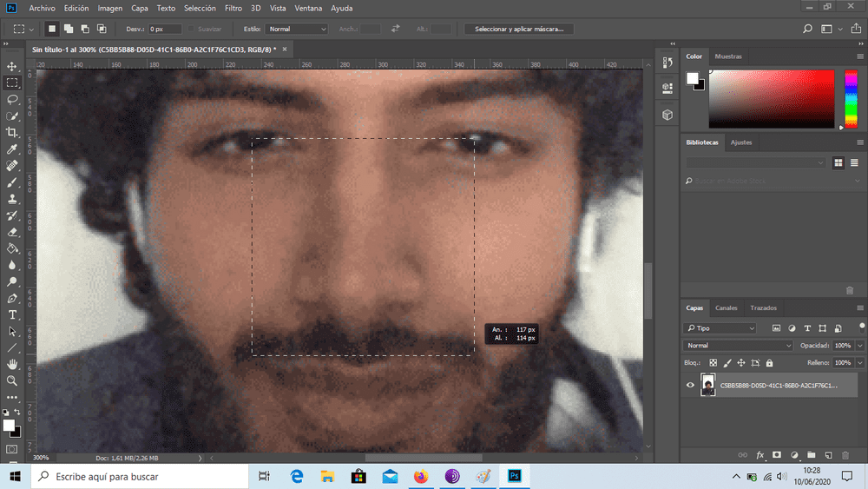Create a new group folder

tap(811, 455)
